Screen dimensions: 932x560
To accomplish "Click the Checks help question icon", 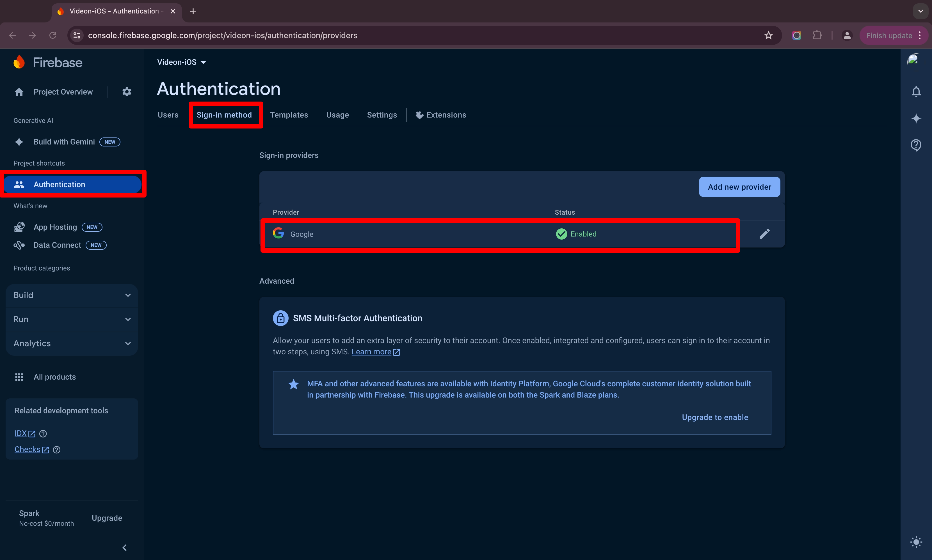I will pos(57,449).
